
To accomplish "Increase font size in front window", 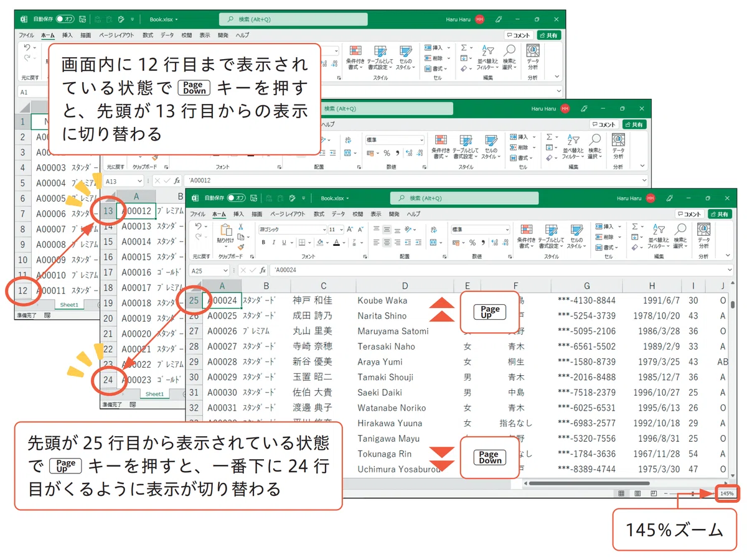I will [x=350, y=230].
